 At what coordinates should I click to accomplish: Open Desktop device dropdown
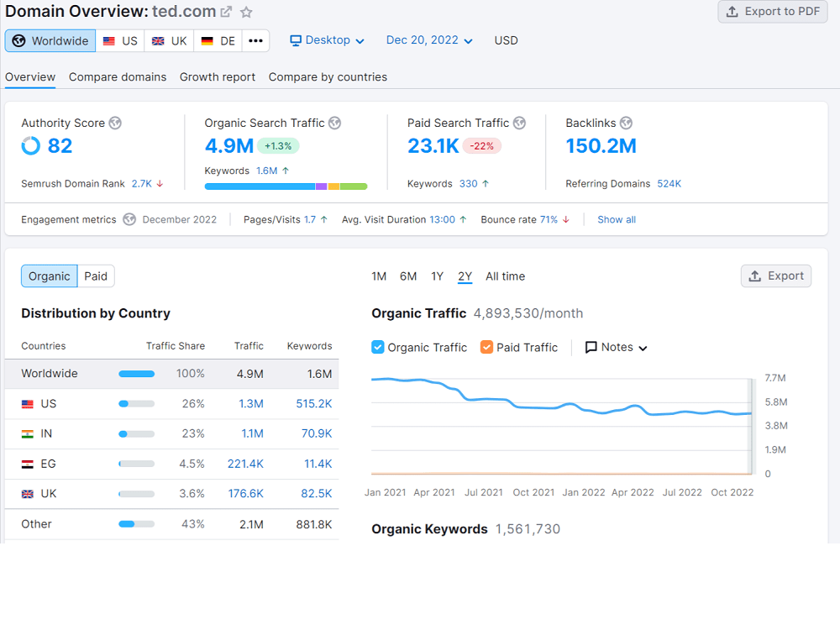(x=327, y=40)
